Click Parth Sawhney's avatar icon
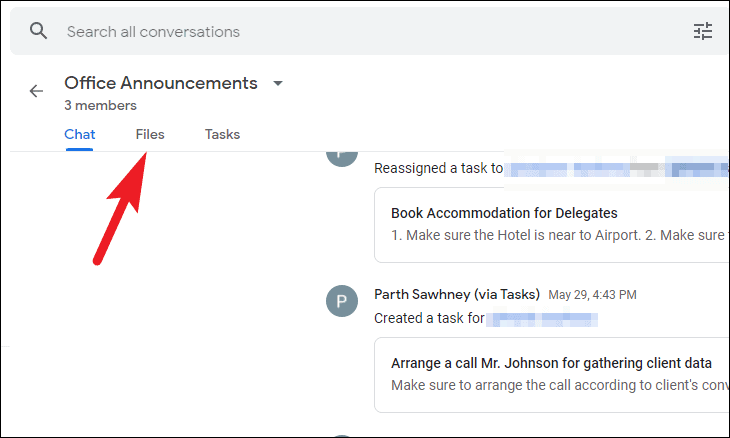Screen dimensions: 730x438 pyautogui.click(x=342, y=301)
